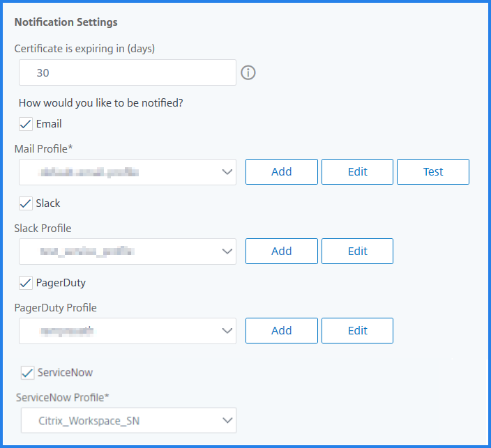491x448 pixels.
Task: Click the info icon next to days field
Action: coord(248,72)
